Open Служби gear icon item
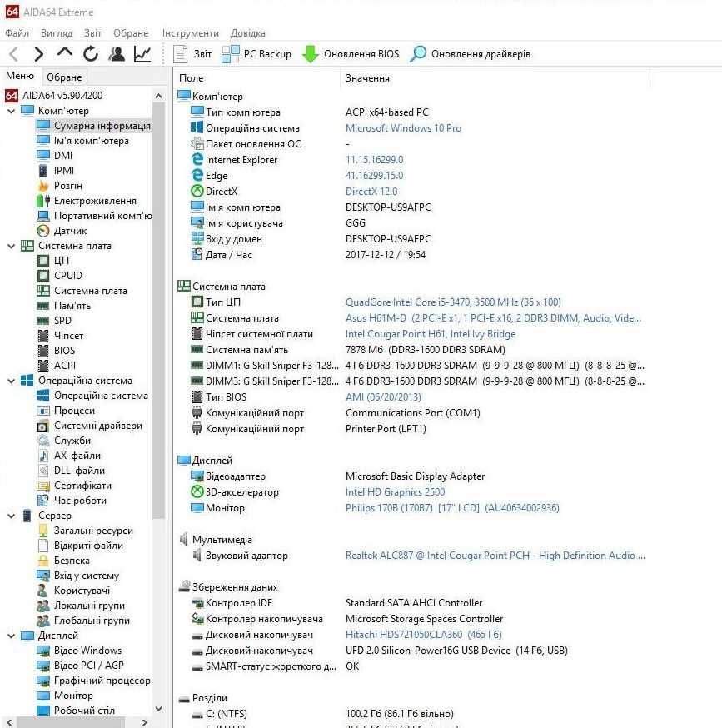Screen dimensions: 722x728 [63, 441]
